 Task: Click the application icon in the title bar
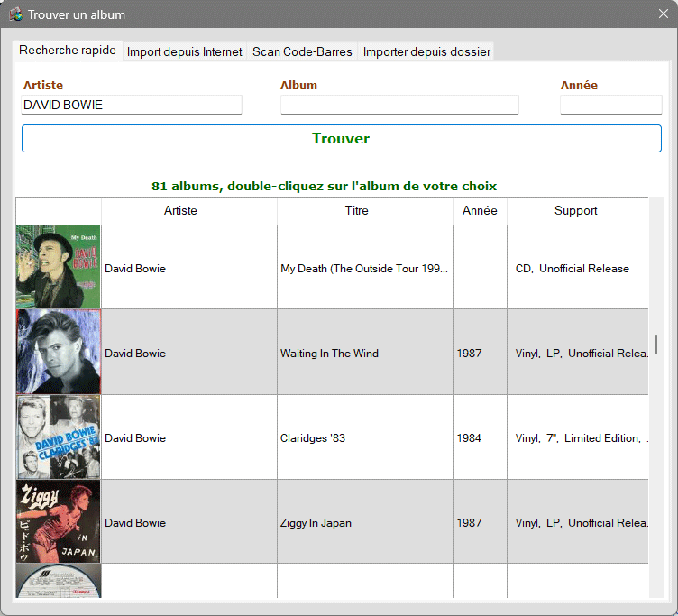pyautogui.click(x=16, y=14)
